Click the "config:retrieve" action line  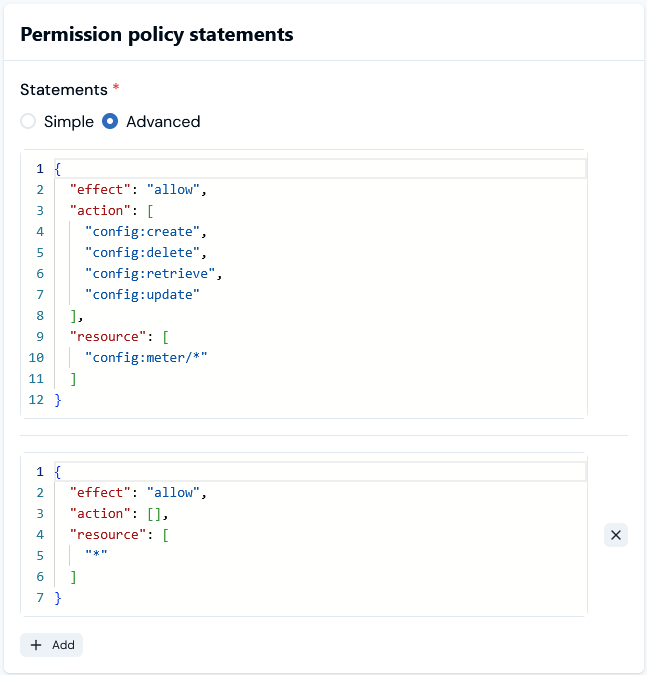click(153, 274)
